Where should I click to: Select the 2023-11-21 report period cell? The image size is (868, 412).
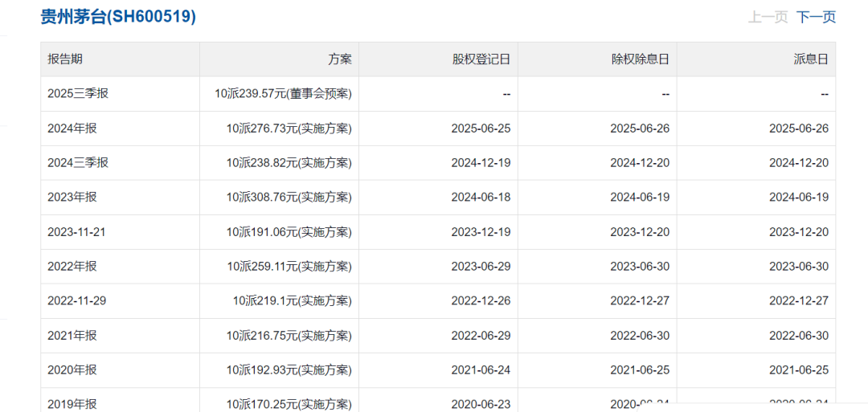tap(76, 232)
